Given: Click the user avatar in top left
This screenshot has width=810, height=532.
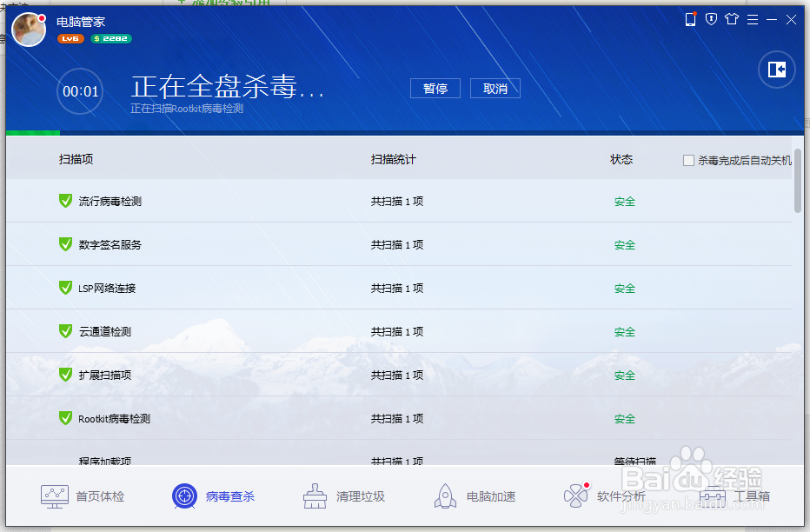Looking at the screenshot, I should pyautogui.click(x=29, y=30).
